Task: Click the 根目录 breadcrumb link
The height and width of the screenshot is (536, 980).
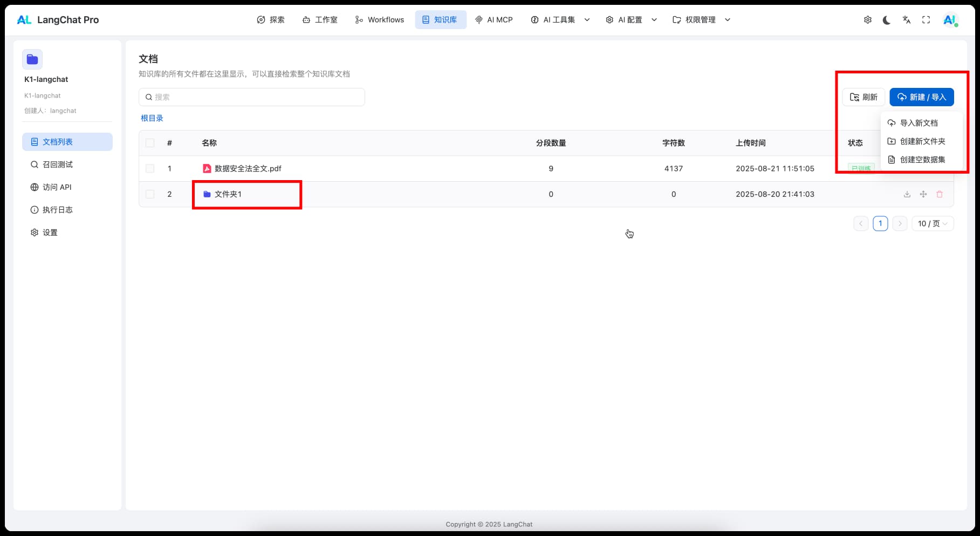Action: [x=152, y=118]
